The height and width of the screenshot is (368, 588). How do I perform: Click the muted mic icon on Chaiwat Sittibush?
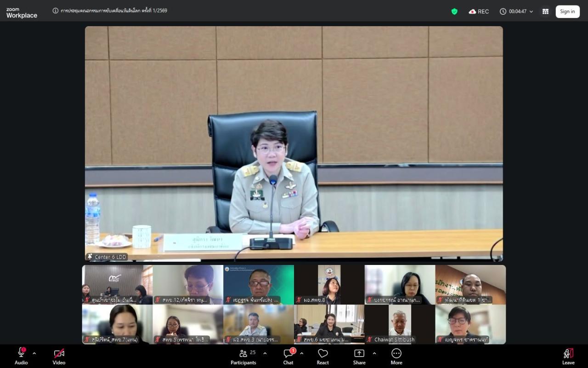369,339
